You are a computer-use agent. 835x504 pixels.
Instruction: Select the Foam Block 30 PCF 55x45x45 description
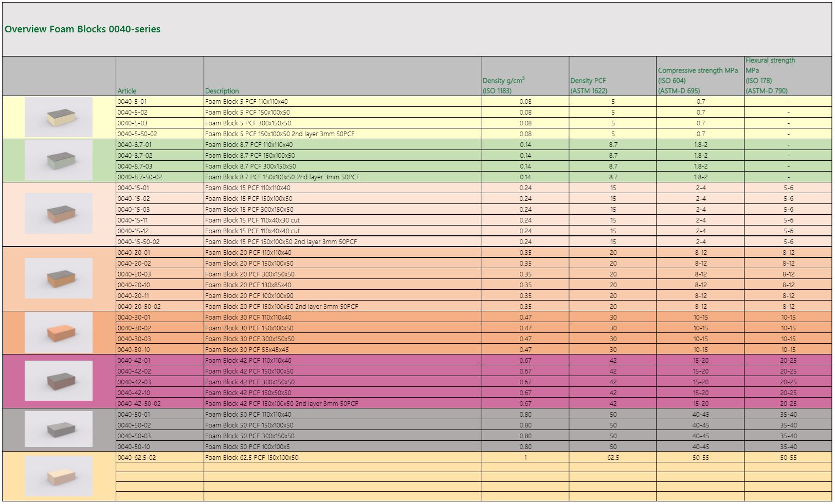tap(247, 350)
